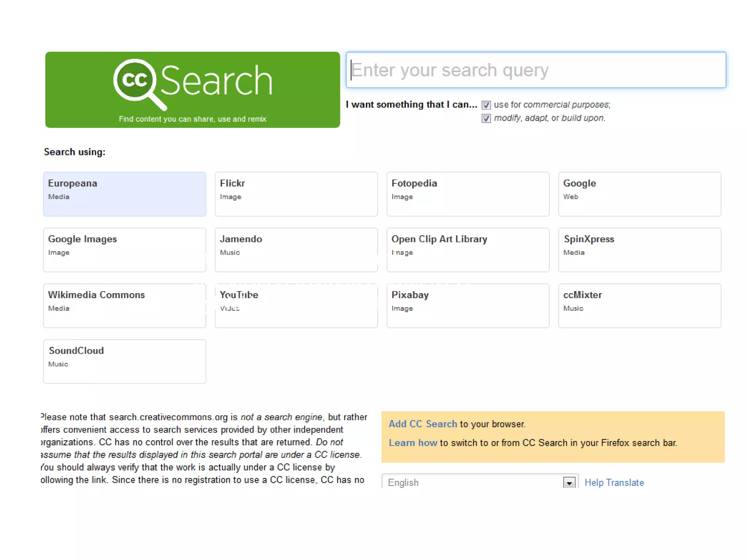Toggle the modify, adapt, build upon checkbox
Viewport: 747px width, 560px height.
click(x=486, y=118)
